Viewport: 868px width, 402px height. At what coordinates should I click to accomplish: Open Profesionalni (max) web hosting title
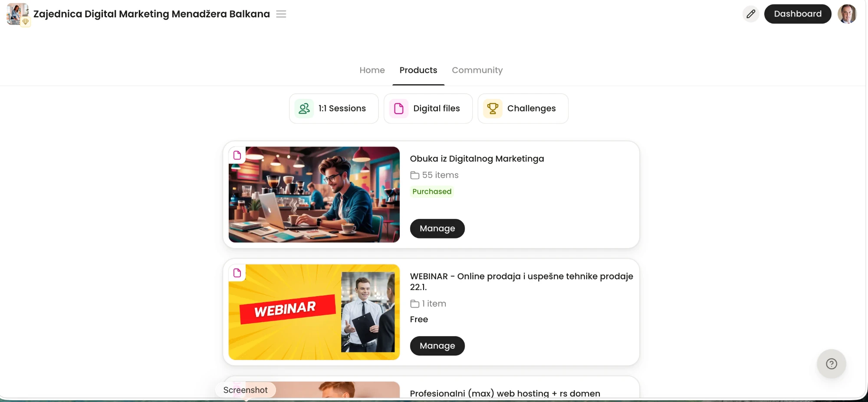(505, 393)
